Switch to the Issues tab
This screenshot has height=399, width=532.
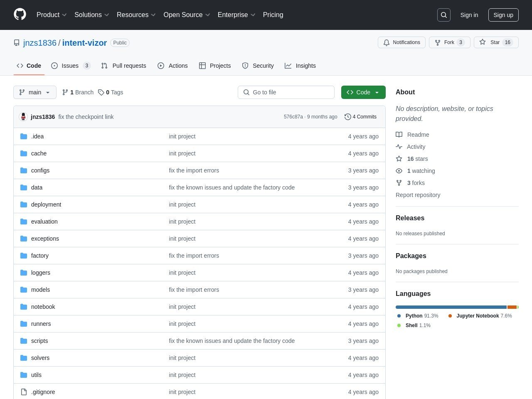click(x=71, y=66)
